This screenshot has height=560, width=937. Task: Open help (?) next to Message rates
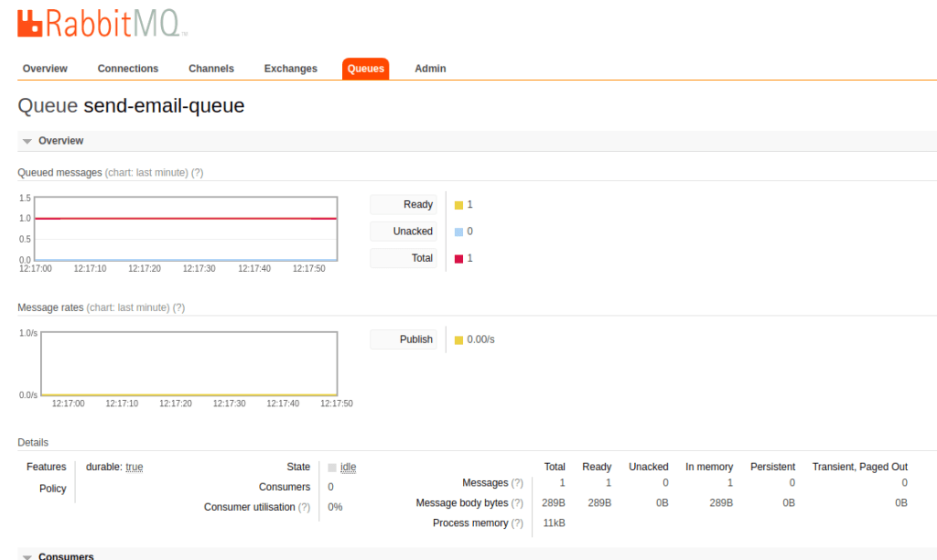(x=178, y=308)
